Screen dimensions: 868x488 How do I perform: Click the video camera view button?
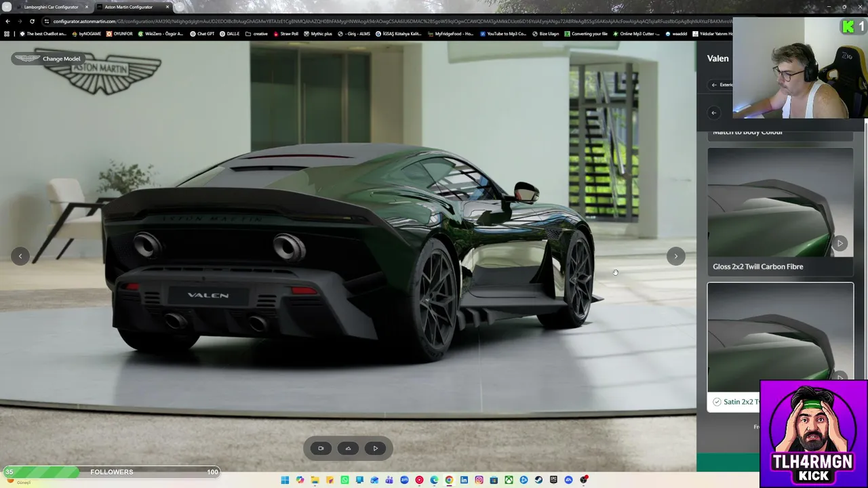pos(321,448)
